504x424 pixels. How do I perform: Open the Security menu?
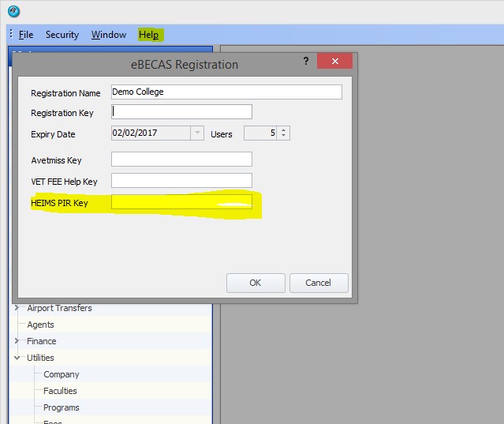coord(62,35)
